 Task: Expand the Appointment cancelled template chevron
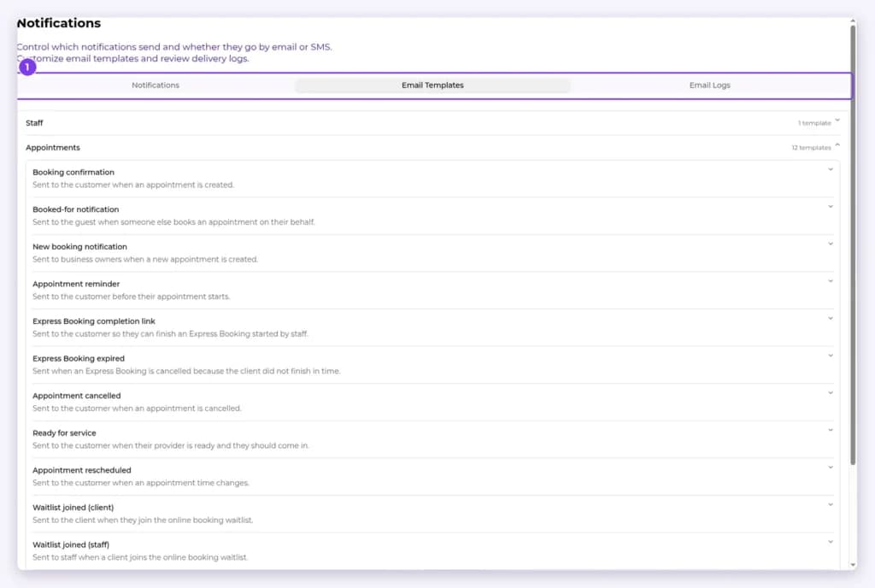tap(831, 393)
